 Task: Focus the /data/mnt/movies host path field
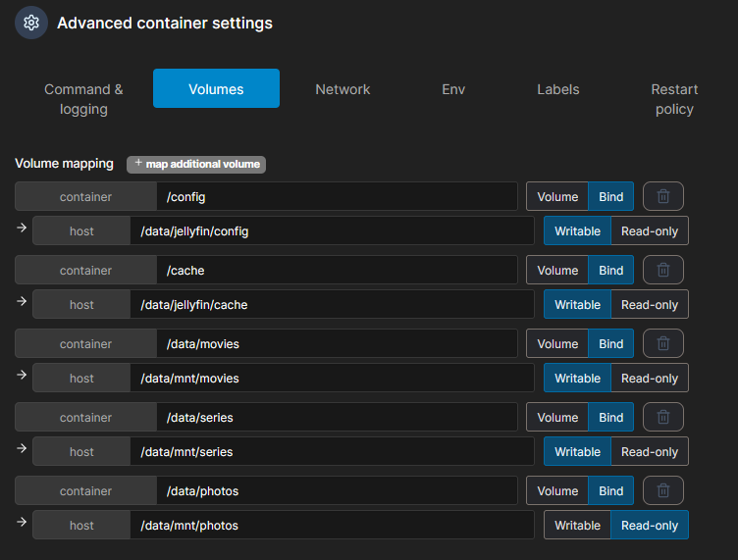coord(332,378)
